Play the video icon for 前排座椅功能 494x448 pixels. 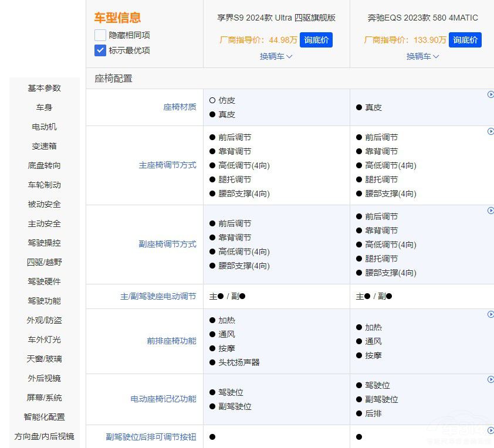pyautogui.click(x=490, y=314)
